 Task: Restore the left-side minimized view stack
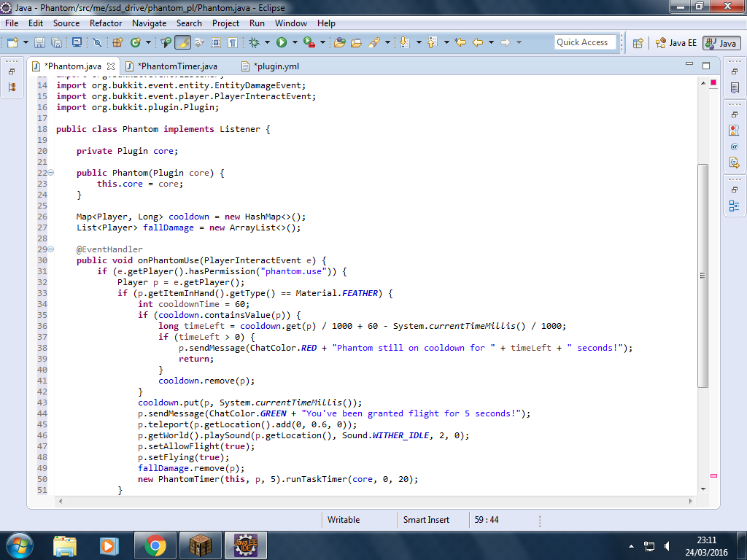12,71
